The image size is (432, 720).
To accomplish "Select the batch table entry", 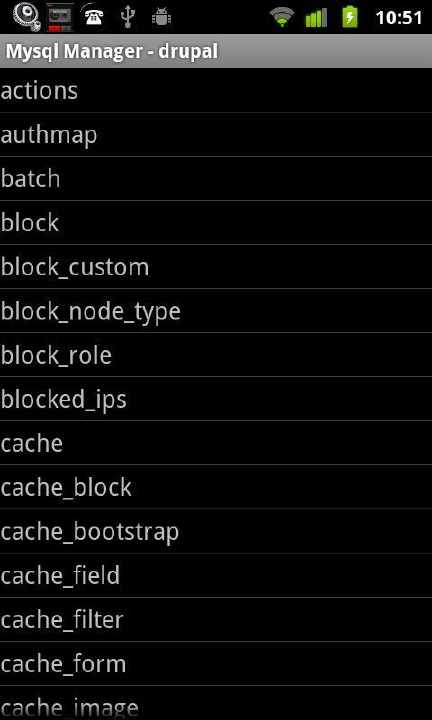I will pyautogui.click(x=216, y=179).
